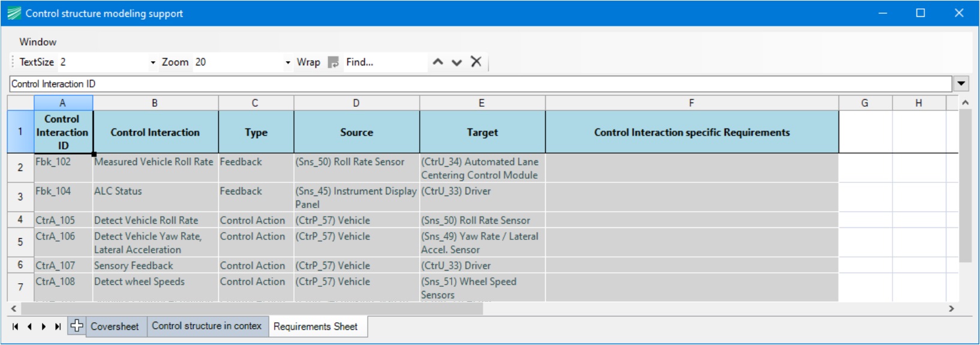This screenshot has width=980, height=345.
Task: Select the Measured Vehicle Roll Rate cell
Action: 155,168
